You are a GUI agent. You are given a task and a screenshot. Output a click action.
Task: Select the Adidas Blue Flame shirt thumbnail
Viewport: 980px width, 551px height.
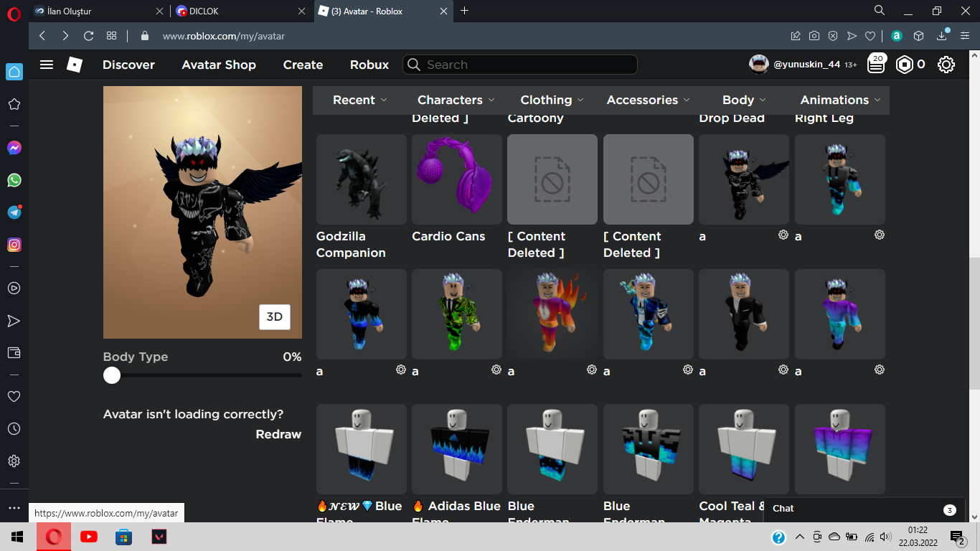click(x=457, y=449)
